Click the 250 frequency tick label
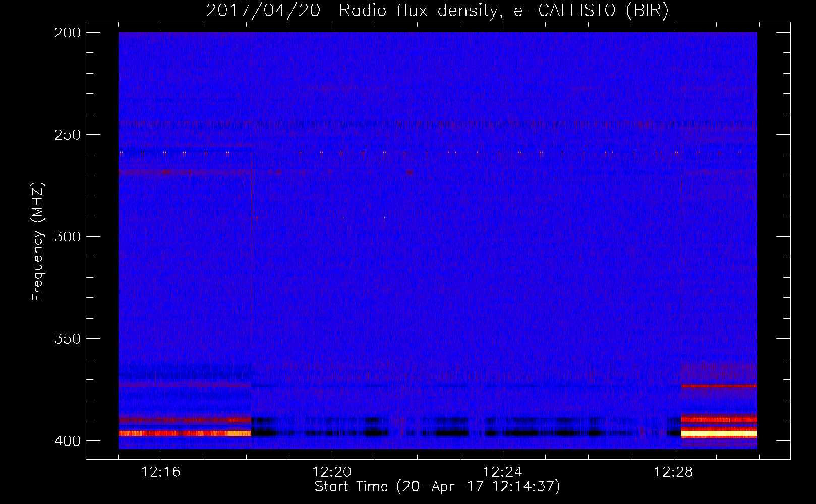This screenshot has width=816, height=504. click(x=68, y=135)
